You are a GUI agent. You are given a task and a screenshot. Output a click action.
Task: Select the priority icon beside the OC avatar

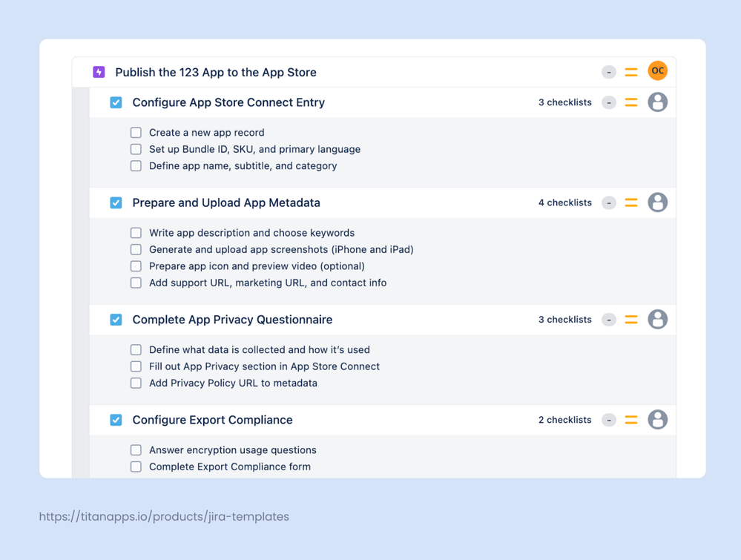[631, 72]
